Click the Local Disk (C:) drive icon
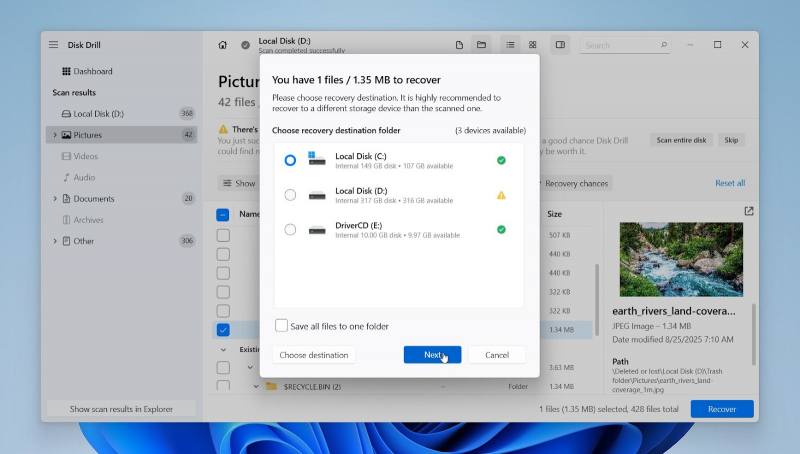The image size is (800, 454). pyautogui.click(x=317, y=159)
